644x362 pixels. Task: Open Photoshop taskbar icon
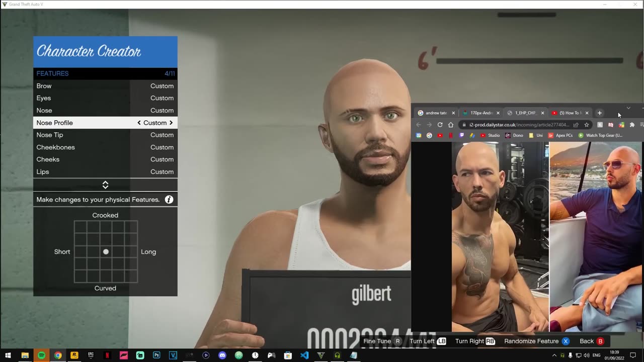click(x=156, y=355)
